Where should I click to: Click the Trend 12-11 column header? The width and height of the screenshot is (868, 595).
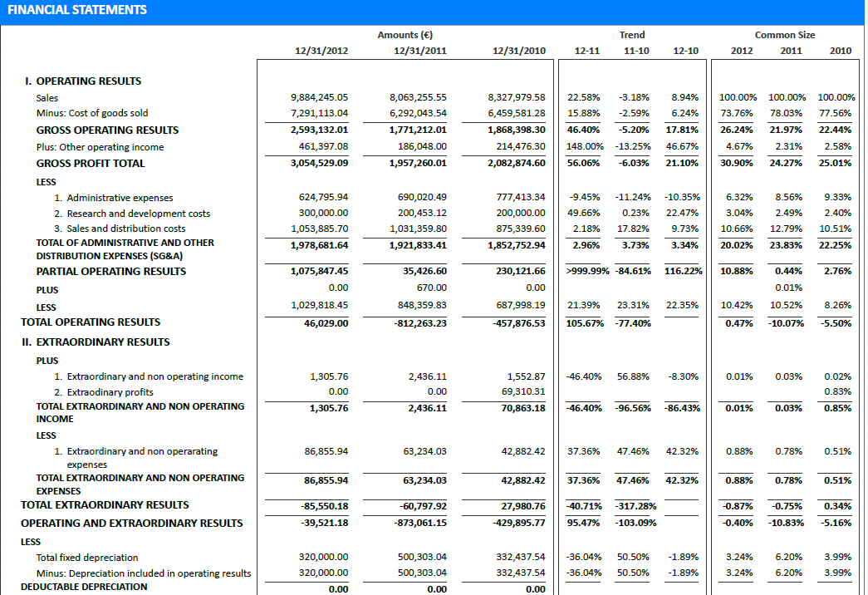point(586,51)
